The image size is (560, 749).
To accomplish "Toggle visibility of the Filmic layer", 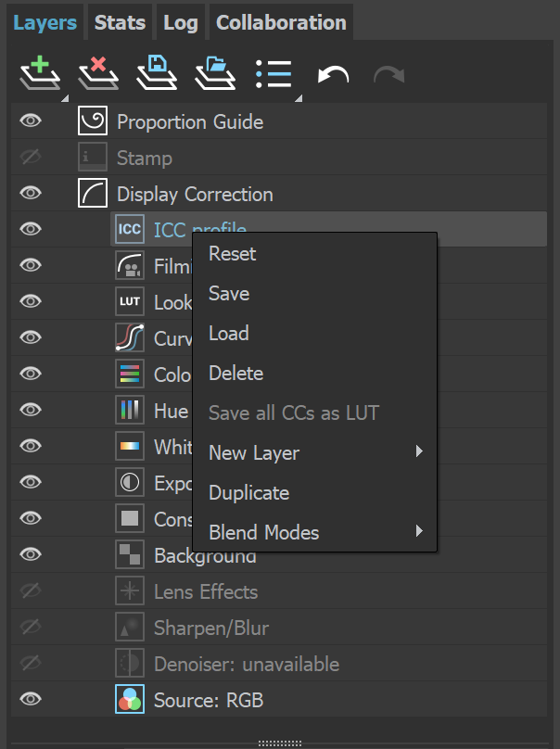I will click(x=31, y=265).
